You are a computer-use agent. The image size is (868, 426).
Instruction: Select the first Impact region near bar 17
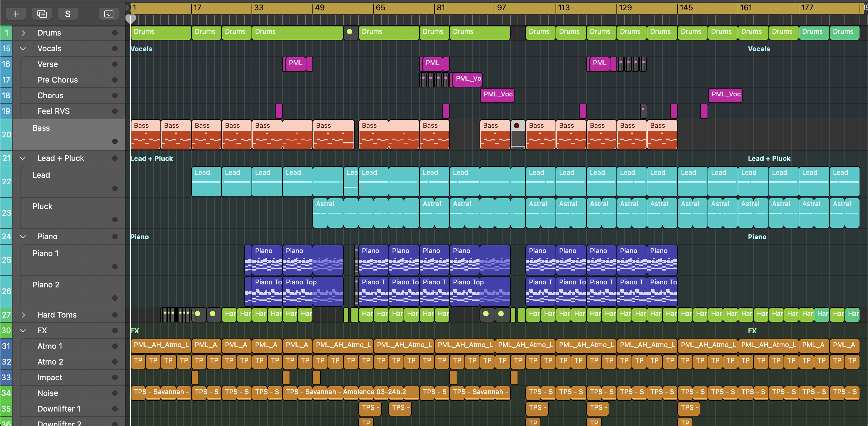195,377
